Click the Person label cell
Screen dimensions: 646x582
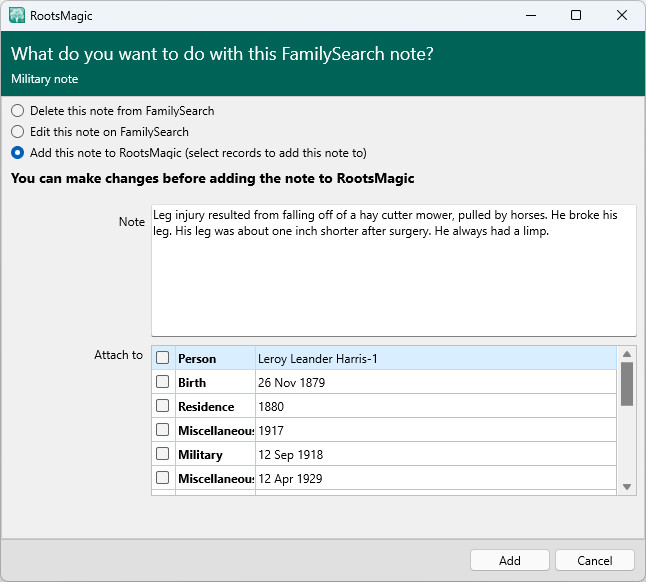[x=215, y=358]
